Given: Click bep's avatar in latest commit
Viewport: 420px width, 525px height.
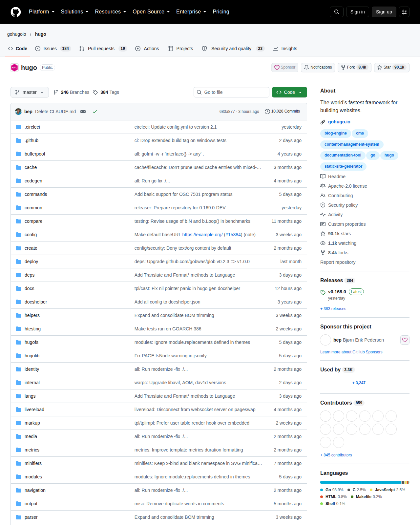Looking at the screenshot, I should [x=18, y=112].
